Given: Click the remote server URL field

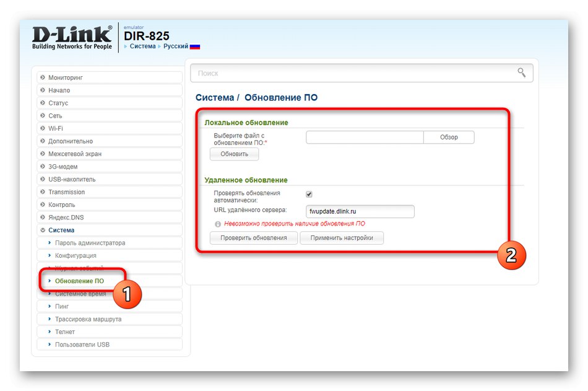Looking at the screenshot, I should click(x=360, y=211).
